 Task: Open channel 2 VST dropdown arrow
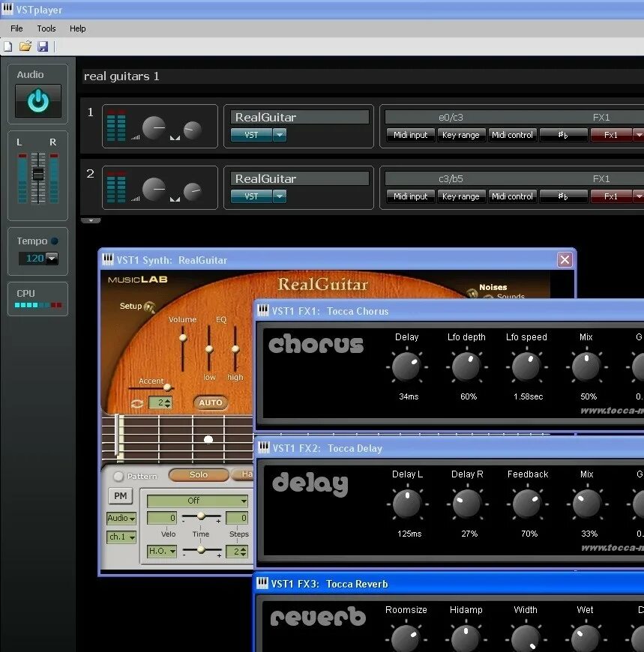coord(280,196)
